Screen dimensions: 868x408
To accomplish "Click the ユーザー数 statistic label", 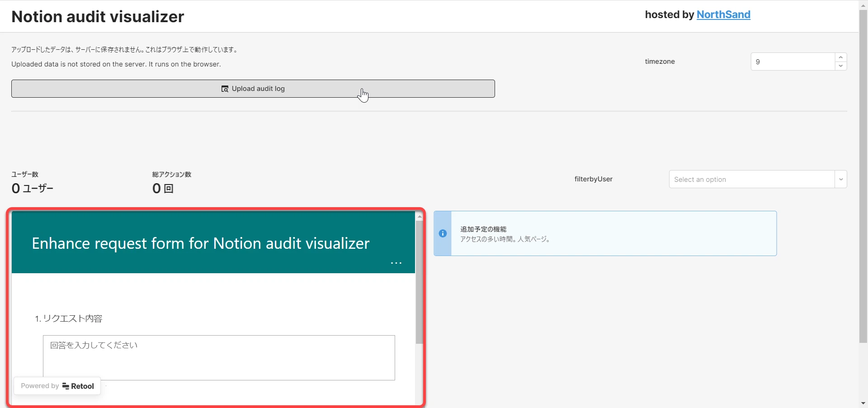I will pos(25,174).
